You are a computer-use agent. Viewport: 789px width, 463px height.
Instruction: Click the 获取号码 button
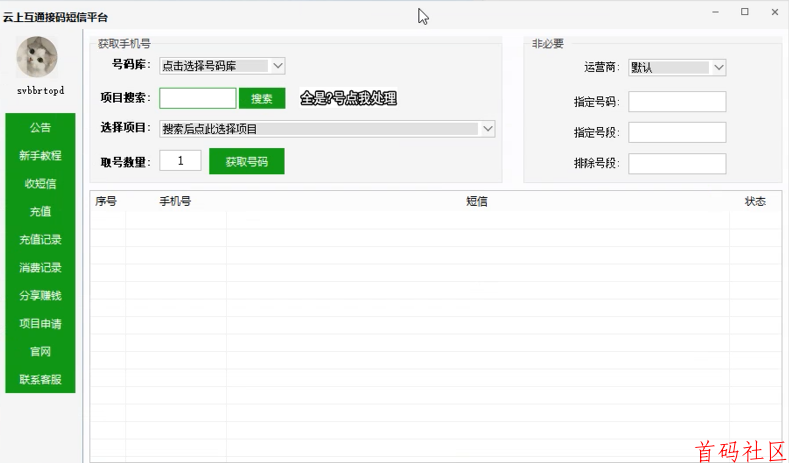pyautogui.click(x=247, y=161)
